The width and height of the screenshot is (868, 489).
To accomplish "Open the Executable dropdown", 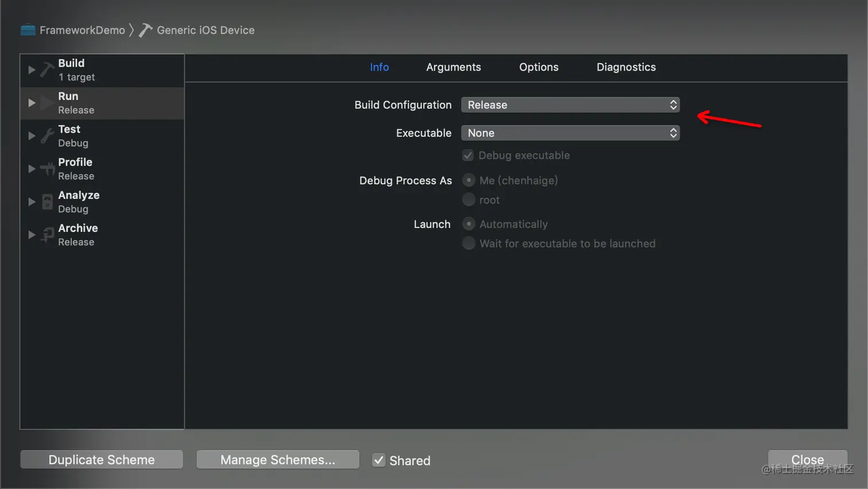I will click(570, 133).
